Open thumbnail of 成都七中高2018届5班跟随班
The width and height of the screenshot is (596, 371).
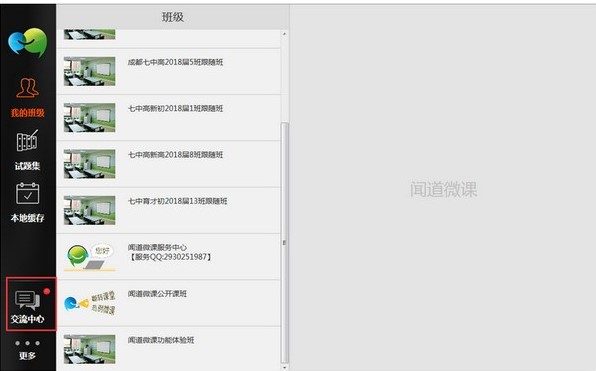click(x=90, y=71)
